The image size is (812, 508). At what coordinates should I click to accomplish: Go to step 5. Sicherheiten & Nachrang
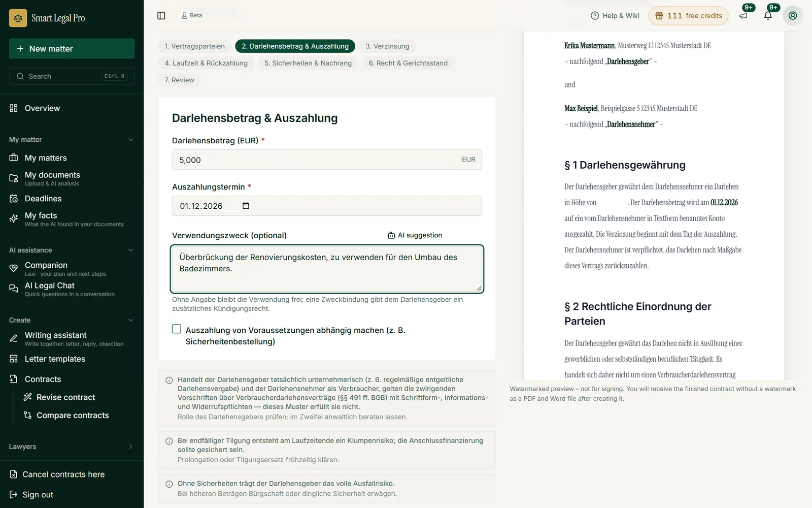click(x=308, y=63)
